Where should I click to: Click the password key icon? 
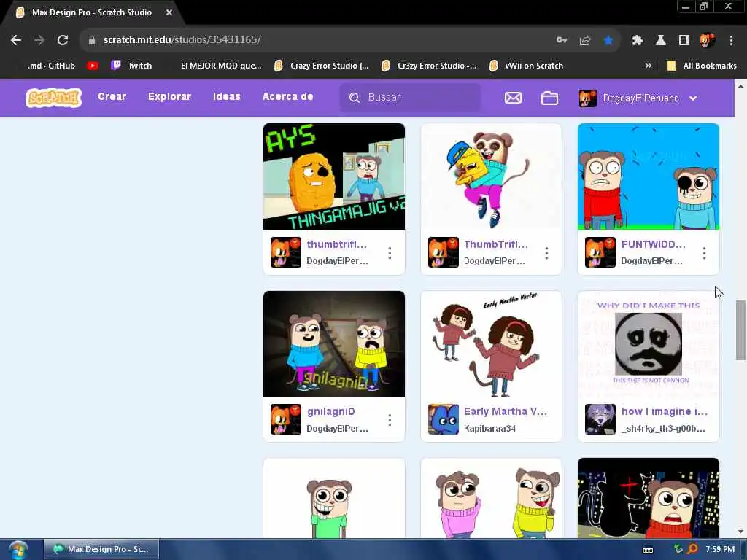pos(562,41)
